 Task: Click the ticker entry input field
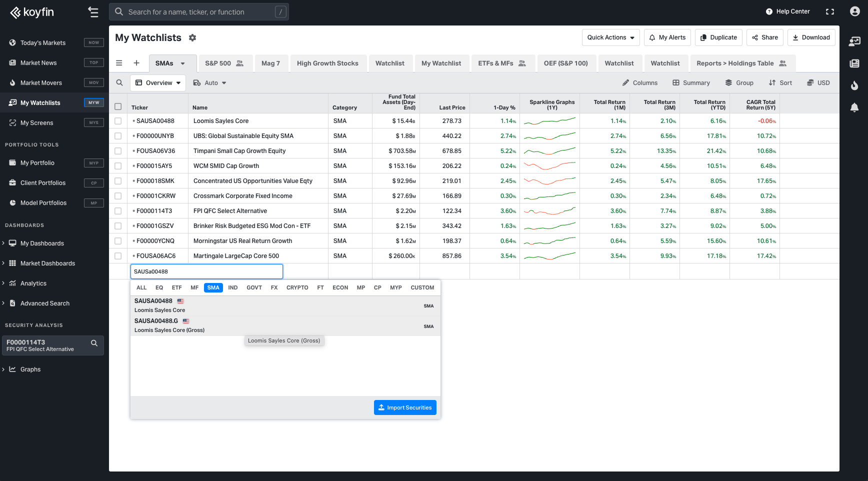tap(206, 271)
